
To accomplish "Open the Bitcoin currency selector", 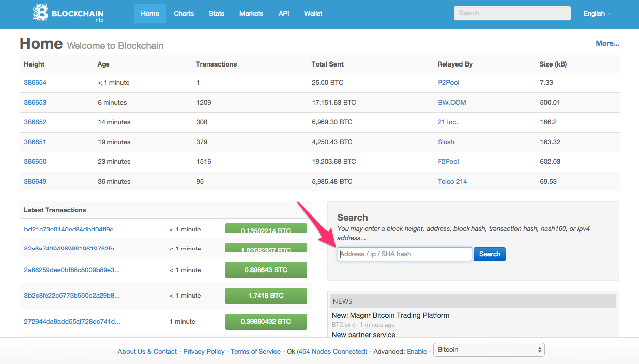I will click(x=489, y=350).
